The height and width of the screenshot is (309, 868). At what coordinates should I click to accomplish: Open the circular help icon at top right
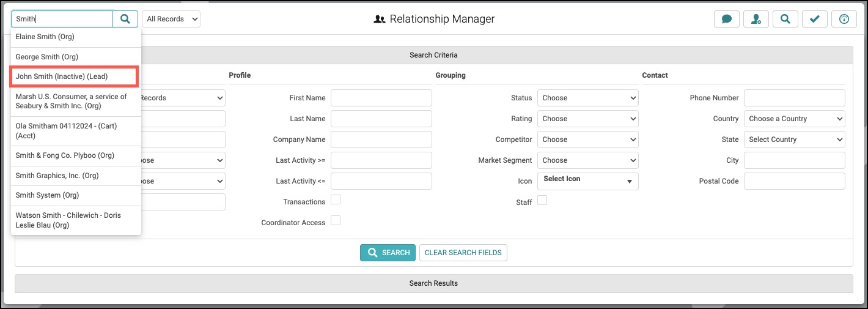(x=844, y=19)
